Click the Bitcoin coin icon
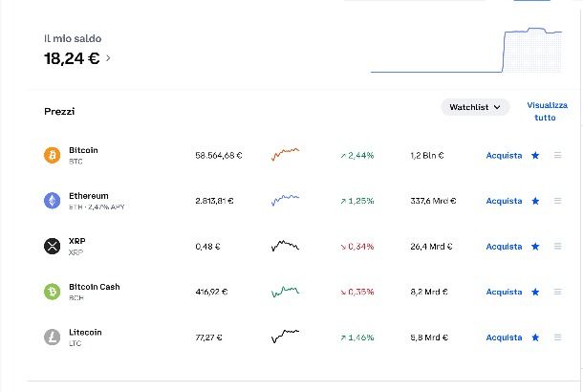 (x=52, y=155)
